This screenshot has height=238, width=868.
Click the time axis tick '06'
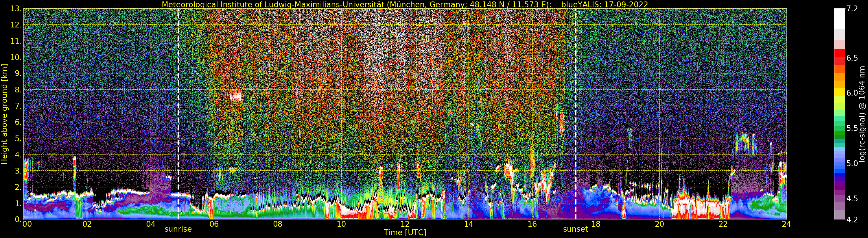(x=214, y=224)
